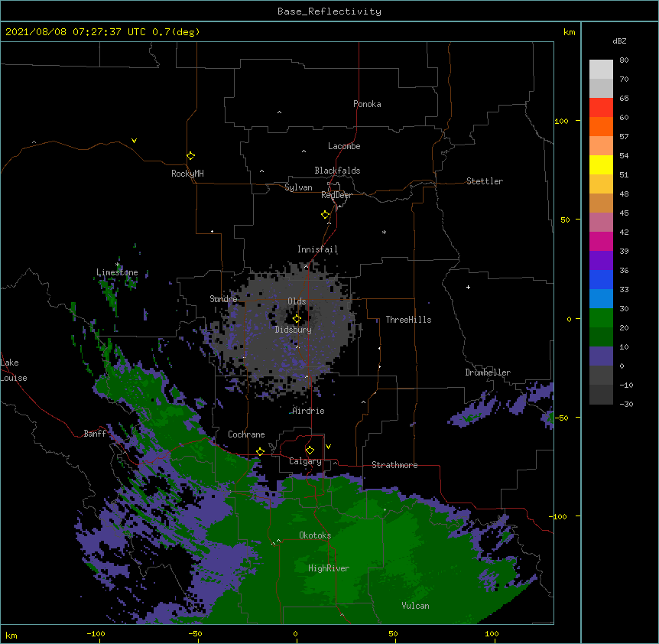Screen dimensions: 659x644
Task: Click the 100 tick on vertical axis
Action: [561, 121]
